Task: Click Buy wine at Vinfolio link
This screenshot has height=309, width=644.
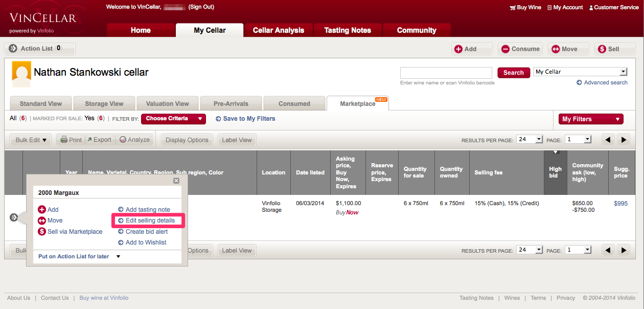Action: pyautogui.click(x=104, y=298)
